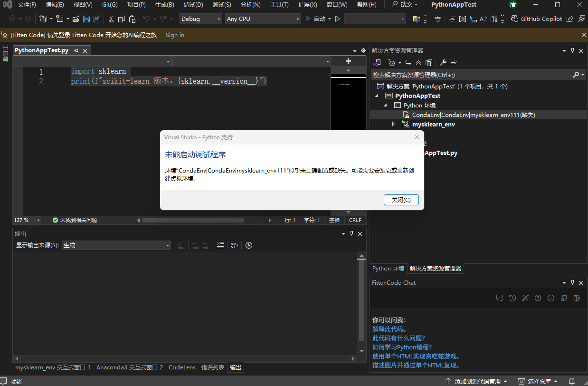The image size is (588, 386).
Task: Close the Fitten Code notification bar
Action: coord(584,35)
